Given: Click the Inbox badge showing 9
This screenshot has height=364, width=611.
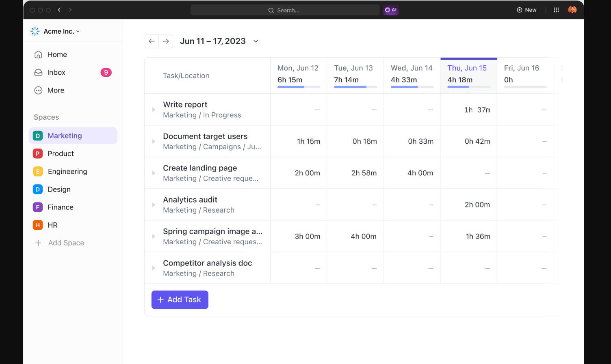Looking at the screenshot, I should point(106,72).
